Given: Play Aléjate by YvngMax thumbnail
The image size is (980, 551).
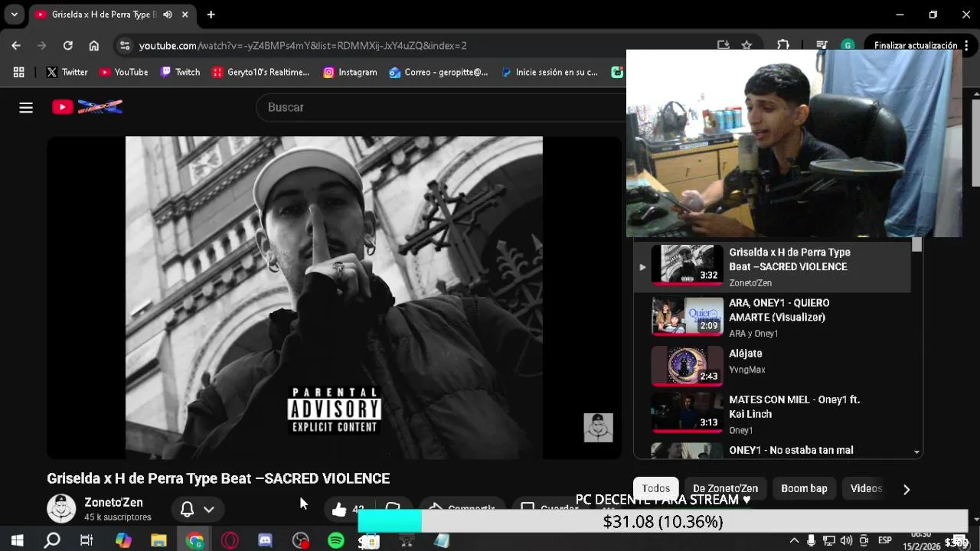Looking at the screenshot, I should pos(687,366).
